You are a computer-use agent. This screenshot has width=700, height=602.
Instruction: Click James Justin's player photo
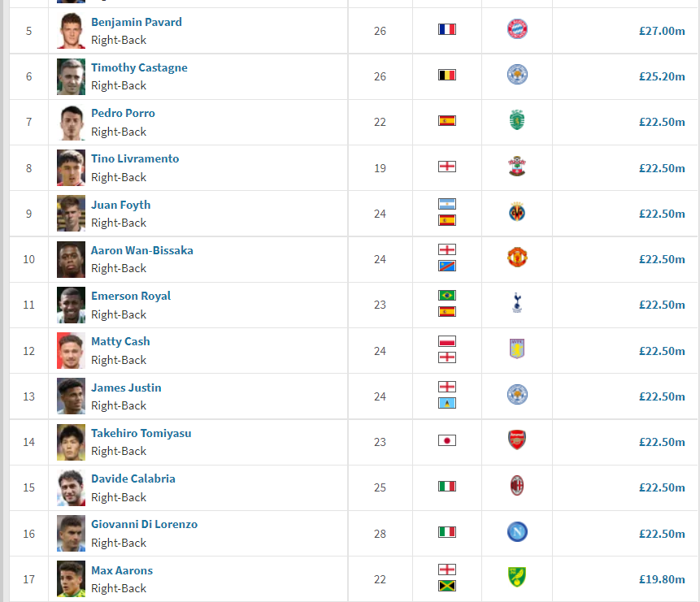(71, 396)
